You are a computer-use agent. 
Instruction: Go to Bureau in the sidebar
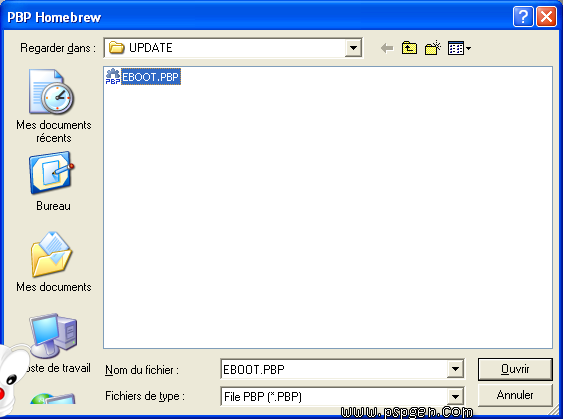53,181
